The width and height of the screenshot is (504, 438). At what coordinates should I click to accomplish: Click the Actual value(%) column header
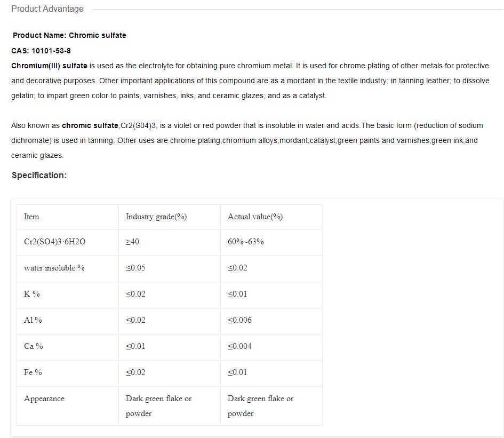[x=271, y=217]
